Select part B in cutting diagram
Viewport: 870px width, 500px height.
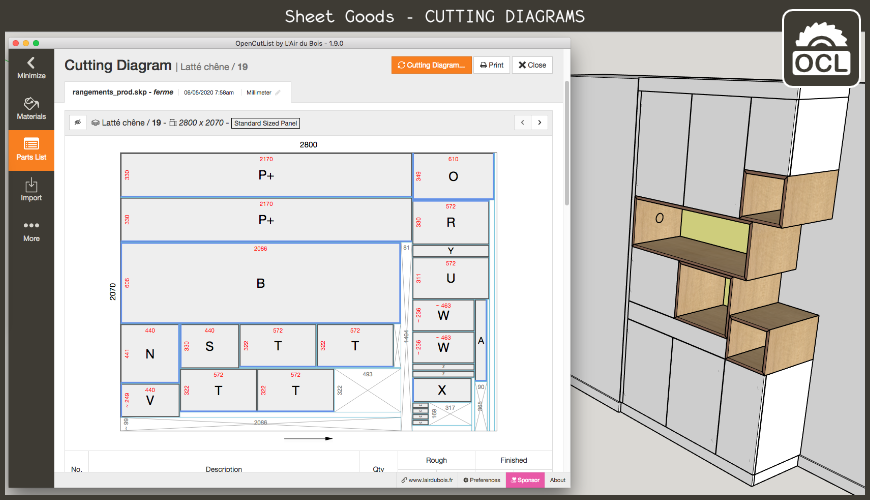[x=260, y=283]
